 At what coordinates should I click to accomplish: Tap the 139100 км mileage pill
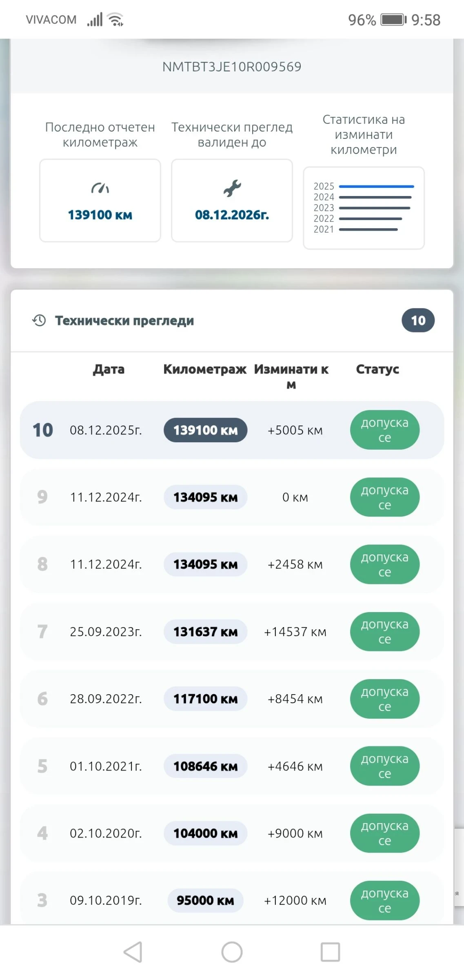(x=205, y=430)
